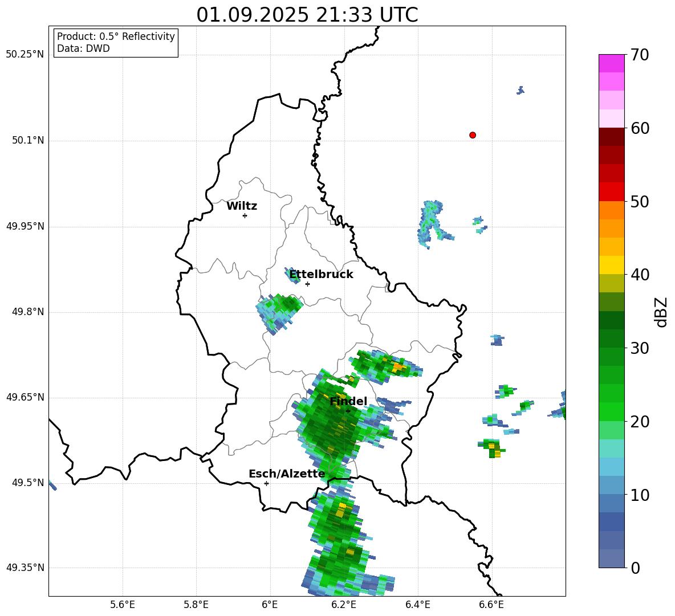Click the Esch/Alzette city label
The width and height of the screenshot is (675, 616).
coord(287,474)
